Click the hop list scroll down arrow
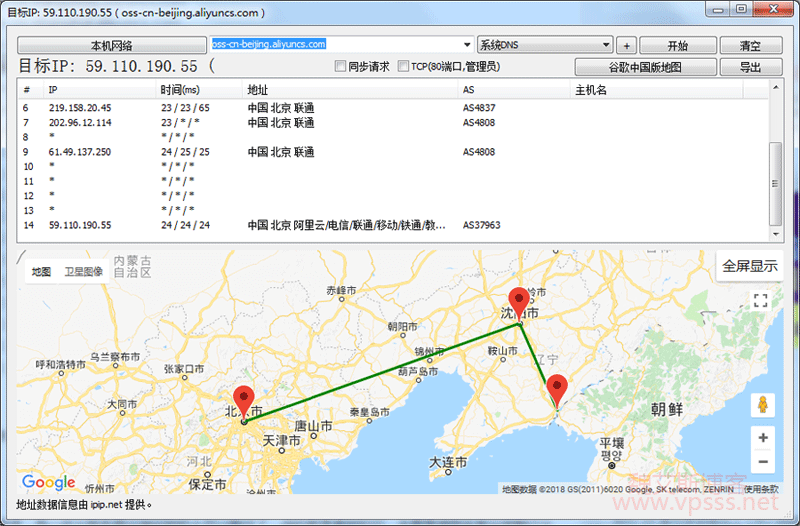This screenshot has width=800, height=526. [776, 234]
